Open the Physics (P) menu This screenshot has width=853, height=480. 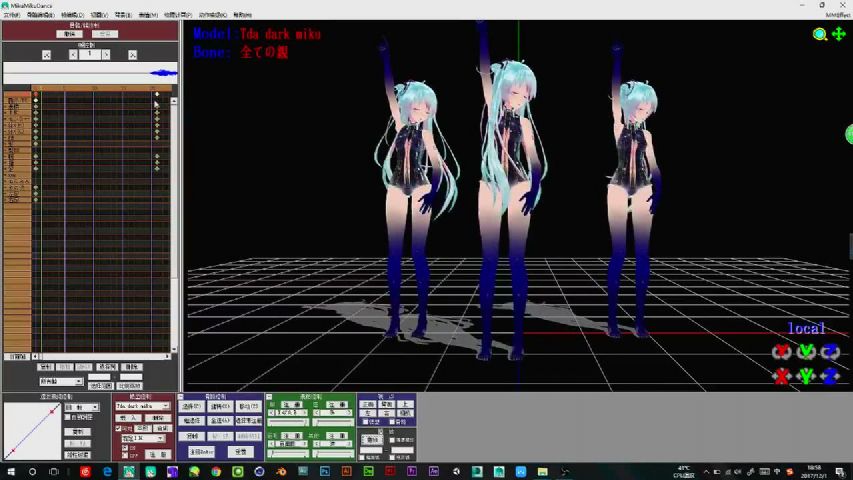click(178, 15)
